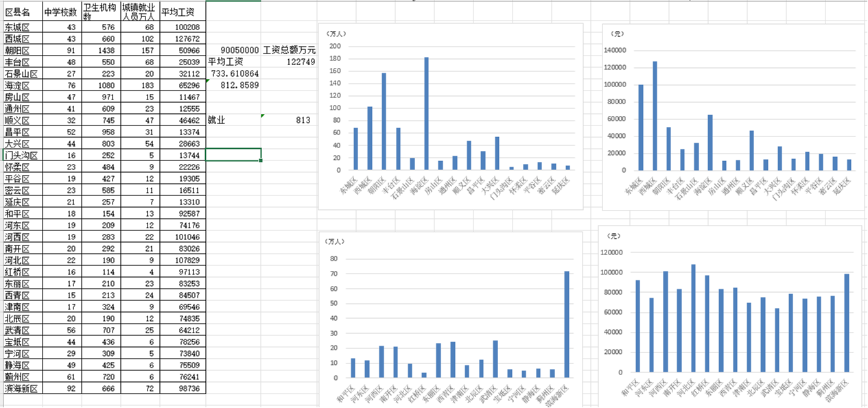868x408 pixels.
Task: Click the 红桥区 cell in the table
Action: [21, 272]
